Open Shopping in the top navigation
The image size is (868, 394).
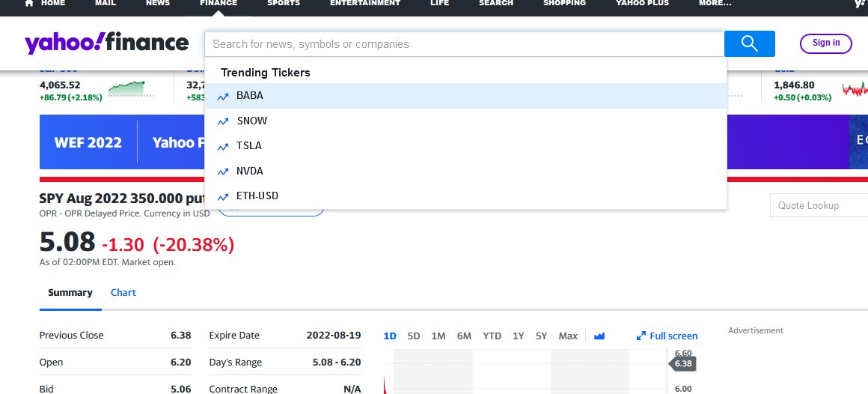point(565,3)
